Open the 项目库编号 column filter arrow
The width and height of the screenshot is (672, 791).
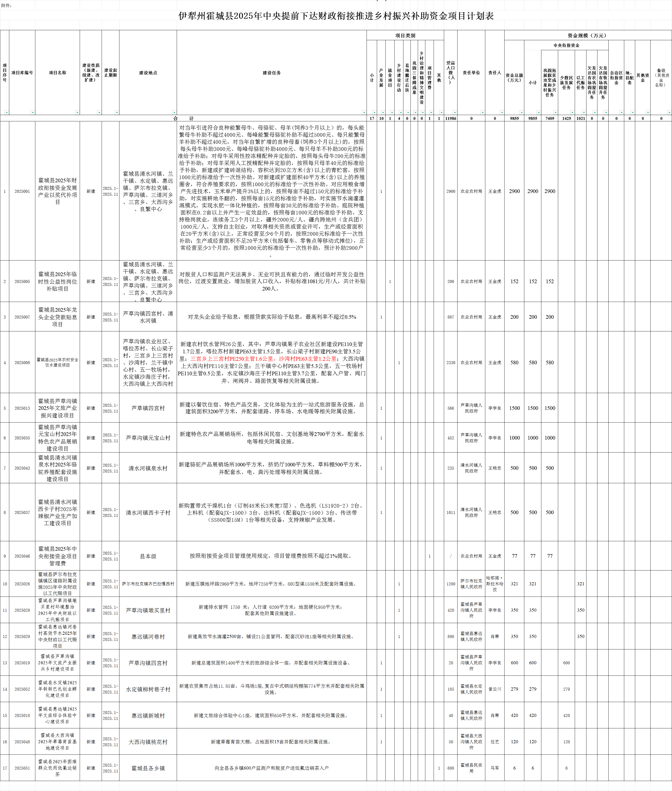pos(33,112)
